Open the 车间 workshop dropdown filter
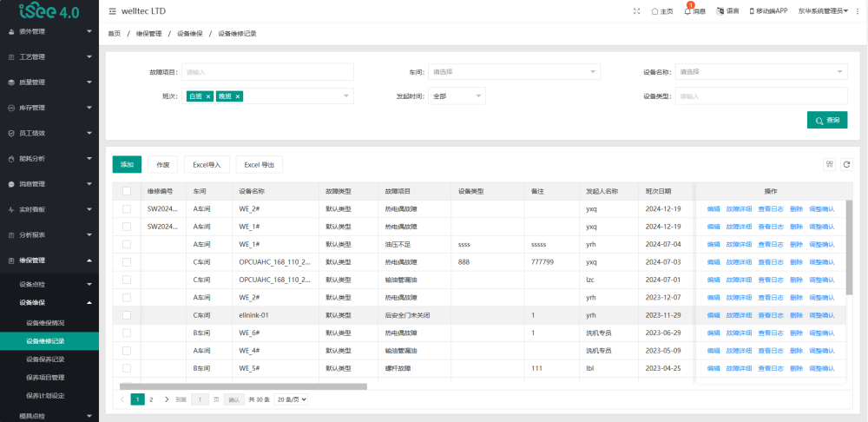 [515, 72]
